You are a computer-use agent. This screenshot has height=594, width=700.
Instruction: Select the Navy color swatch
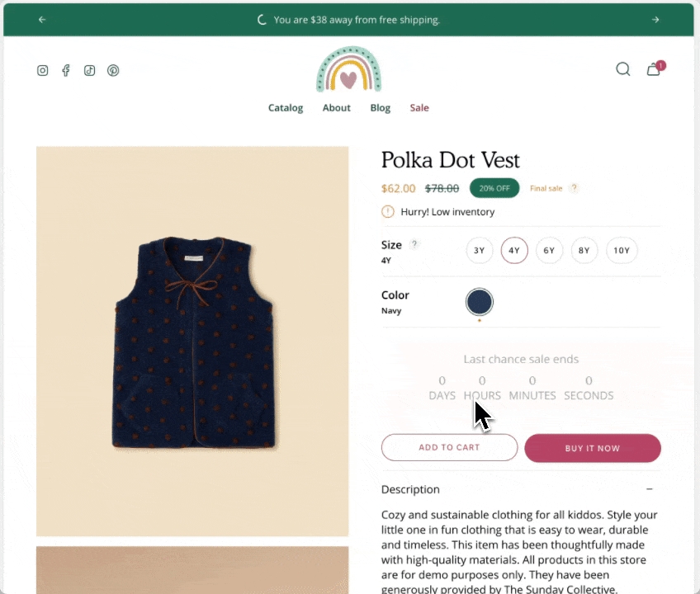tap(480, 302)
